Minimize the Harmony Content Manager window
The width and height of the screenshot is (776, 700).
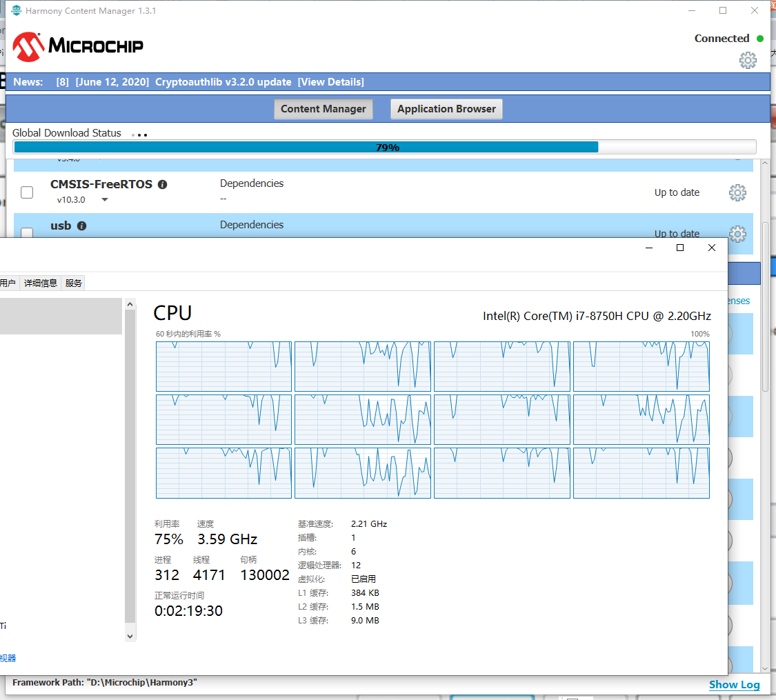(692, 10)
